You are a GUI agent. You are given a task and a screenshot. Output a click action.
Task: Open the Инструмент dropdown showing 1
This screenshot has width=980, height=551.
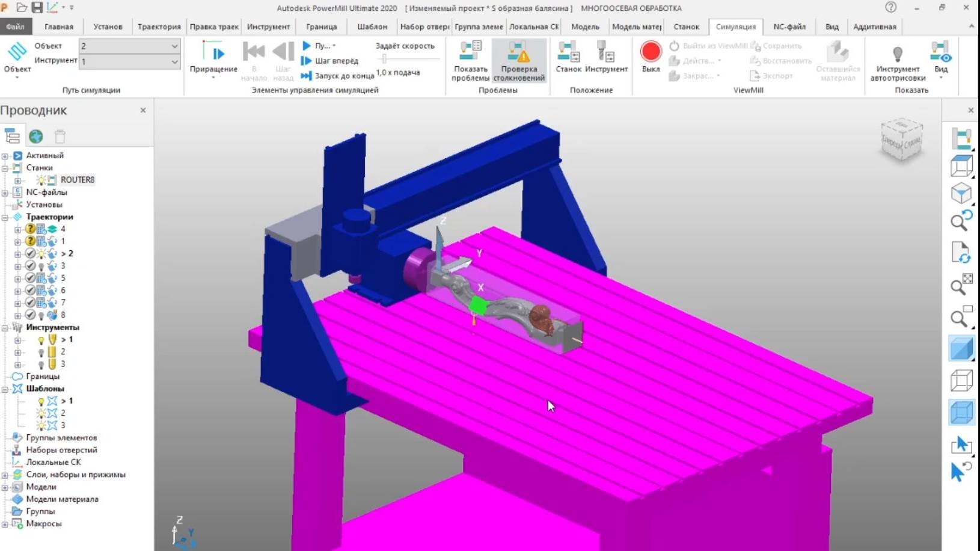pyautogui.click(x=129, y=61)
